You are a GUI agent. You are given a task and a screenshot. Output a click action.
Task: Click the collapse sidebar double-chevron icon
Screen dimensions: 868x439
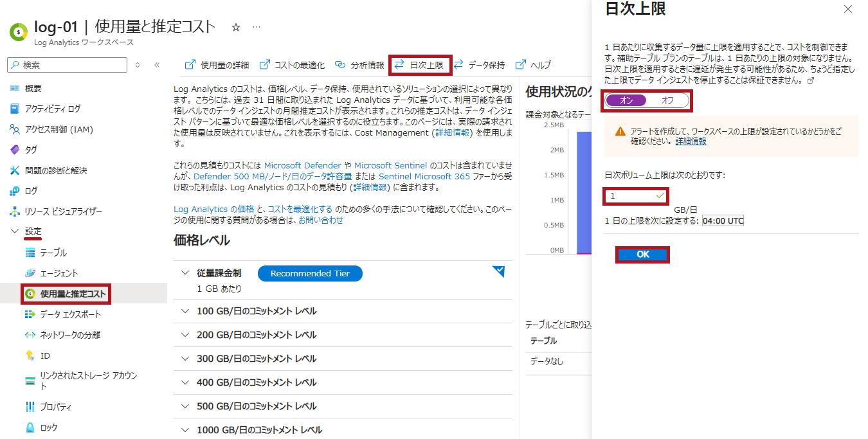157,65
